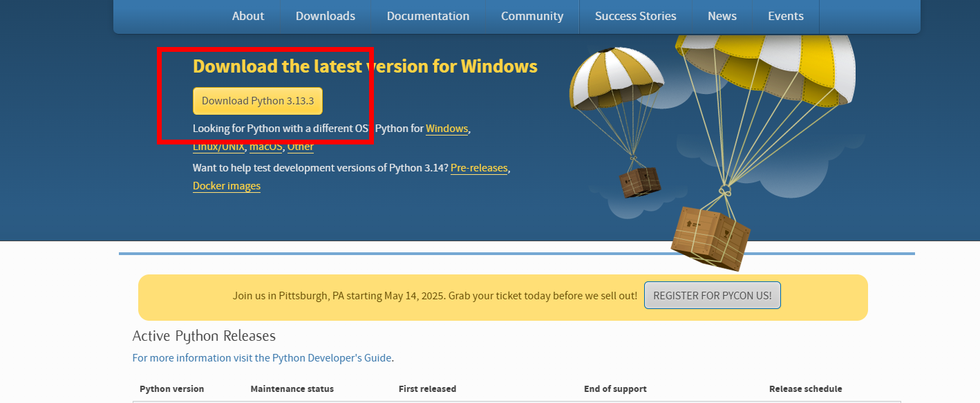Open Success Stories in the navigation bar
This screenshot has width=980, height=403.
coord(636,16)
